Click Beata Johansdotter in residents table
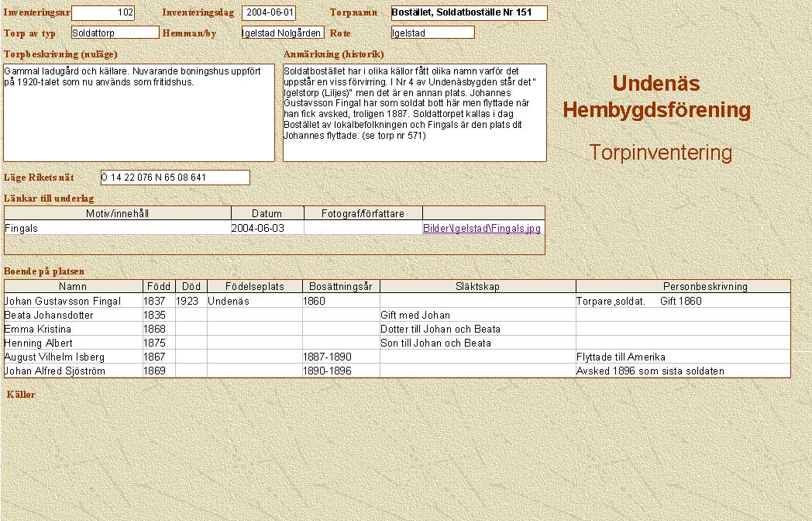This screenshot has height=521, width=812. point(73,316)
